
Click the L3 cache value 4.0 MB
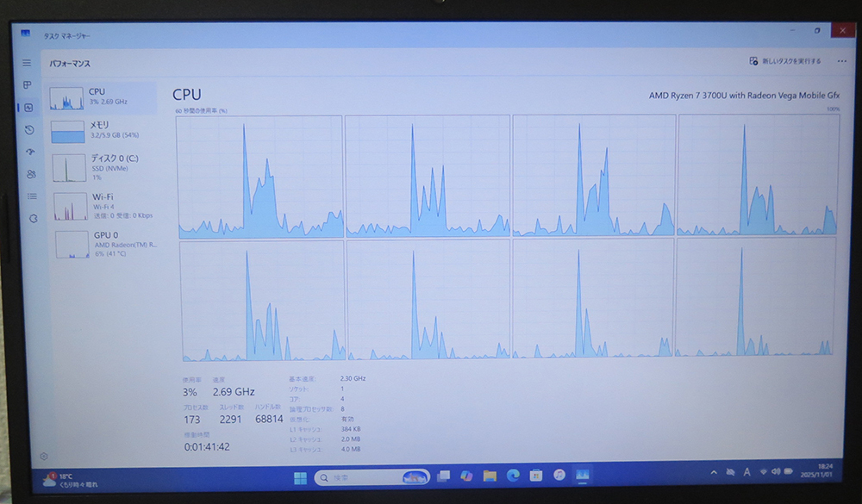coord(351,449)
